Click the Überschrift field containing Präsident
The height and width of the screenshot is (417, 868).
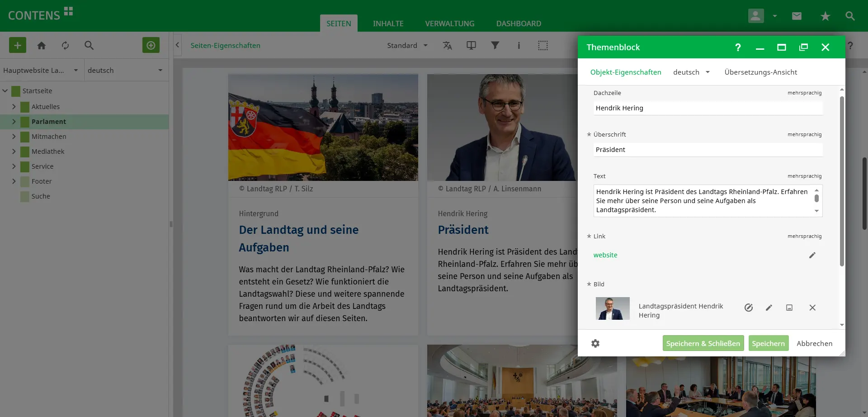click(708, 150)
